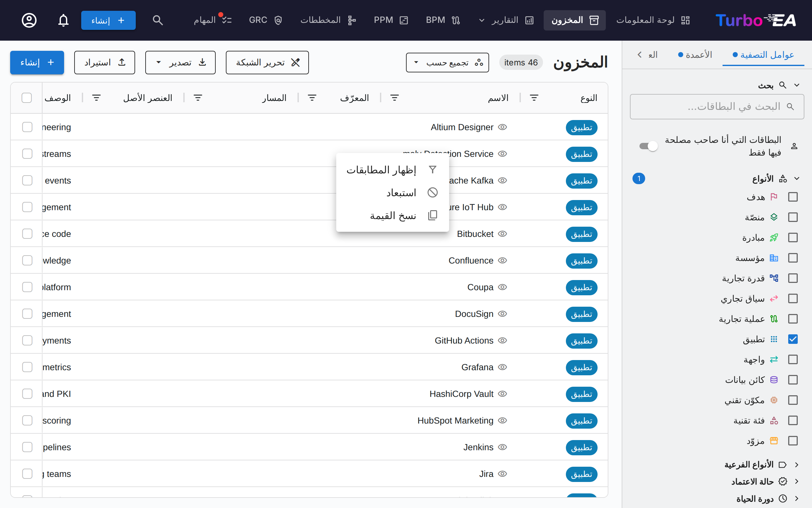Switch to the عوامل التصفية tab
812x508 pixels.
763,55
